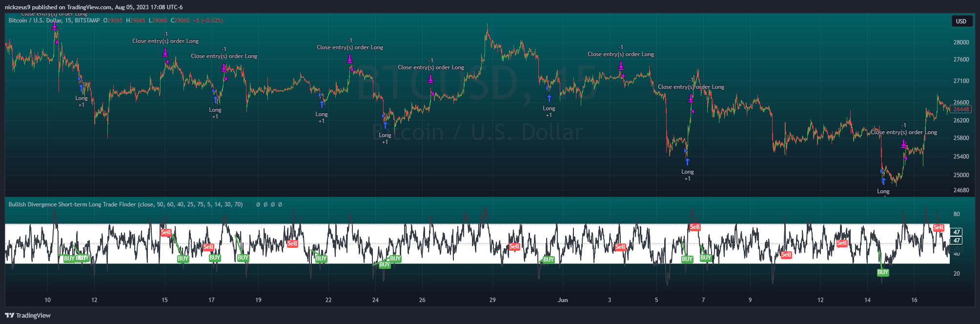Image resolution: width=980 pixels, height=324 pixels.
Task: Click the 17 date on time axis
Action: (x=211, y=300)
